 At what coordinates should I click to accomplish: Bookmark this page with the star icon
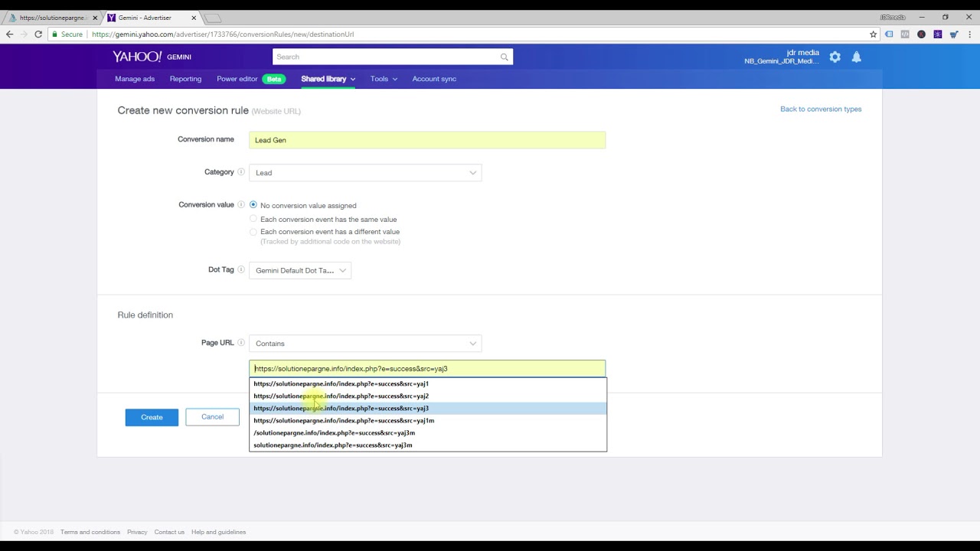[x=873, y=34]
